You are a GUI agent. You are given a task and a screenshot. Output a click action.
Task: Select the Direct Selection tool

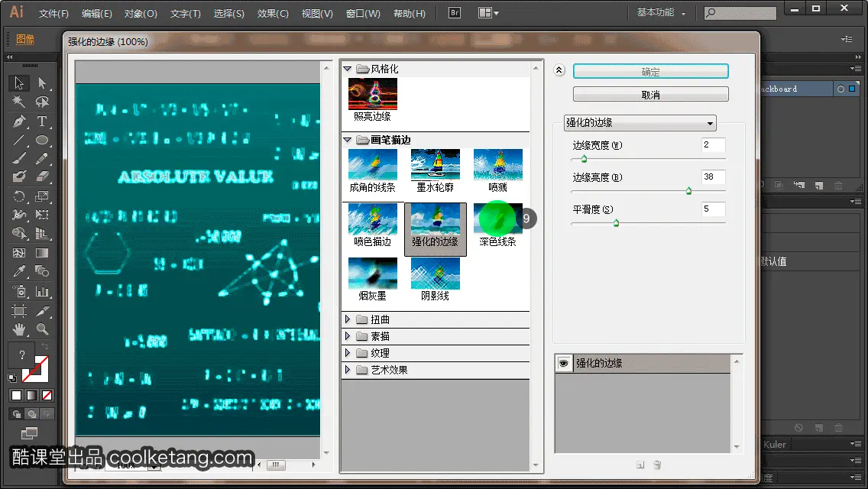point(42,83)
